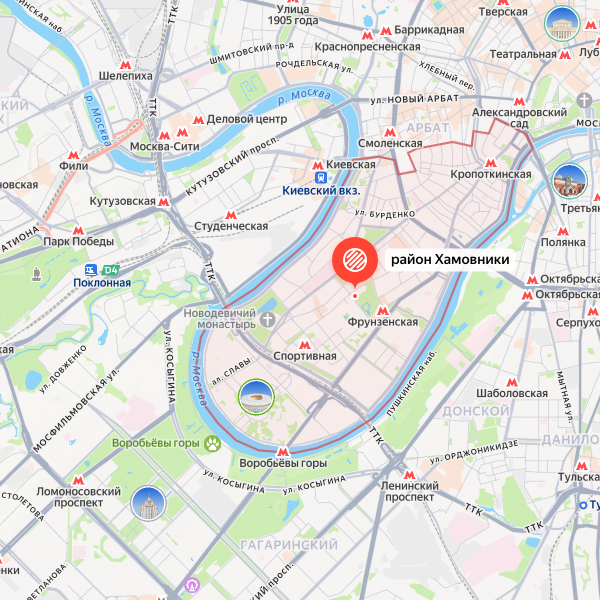Screen dimensions: 600x600
Task: Click the Новодевичий монастырь cross icon
Action: (267, 319)
